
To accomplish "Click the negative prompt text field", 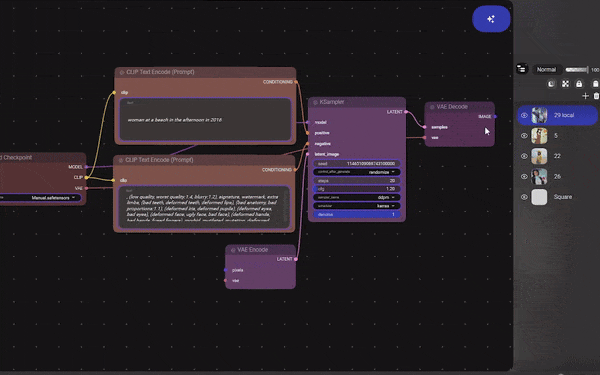I will [204, 207].
